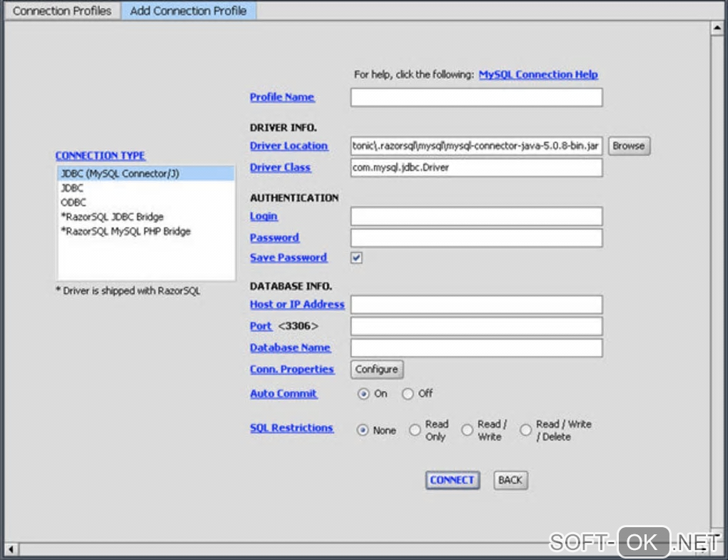Focus the Profile Name input field
728x560 pixels.
point(476,98)
